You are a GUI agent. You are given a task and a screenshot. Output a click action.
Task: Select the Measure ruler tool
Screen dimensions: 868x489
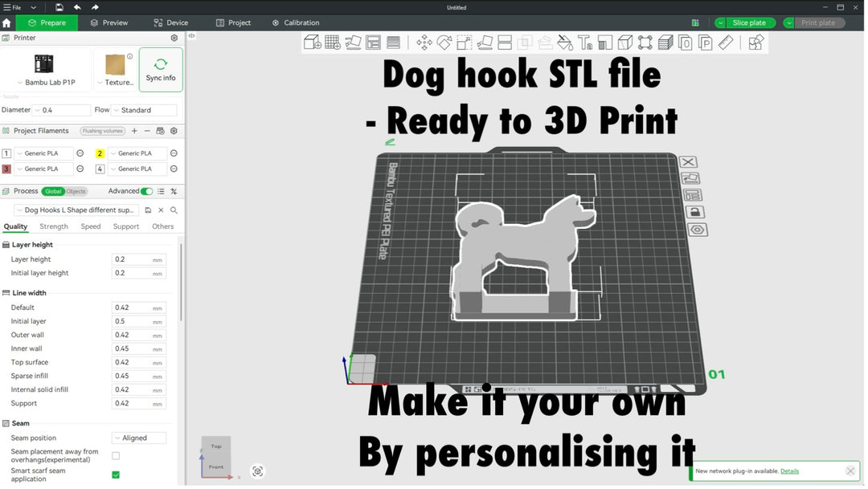pos(726,43)
